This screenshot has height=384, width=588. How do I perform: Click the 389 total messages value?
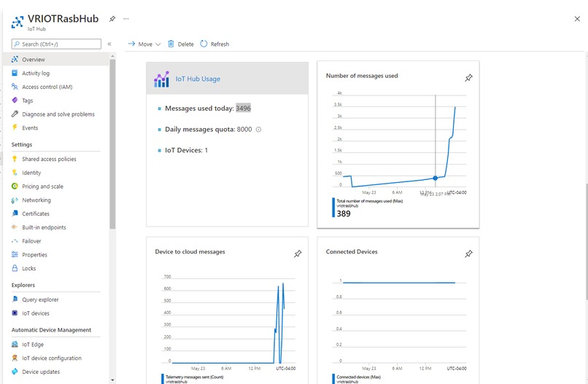[344, 213]
